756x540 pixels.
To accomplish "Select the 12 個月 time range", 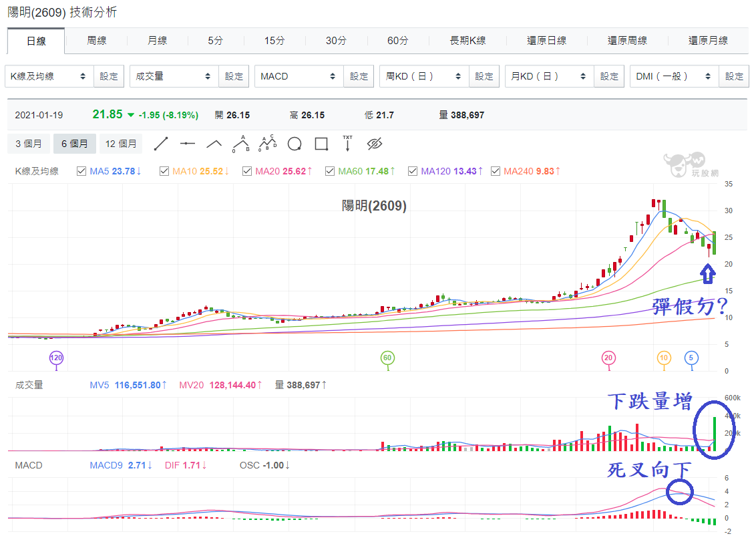I will 121,144.
